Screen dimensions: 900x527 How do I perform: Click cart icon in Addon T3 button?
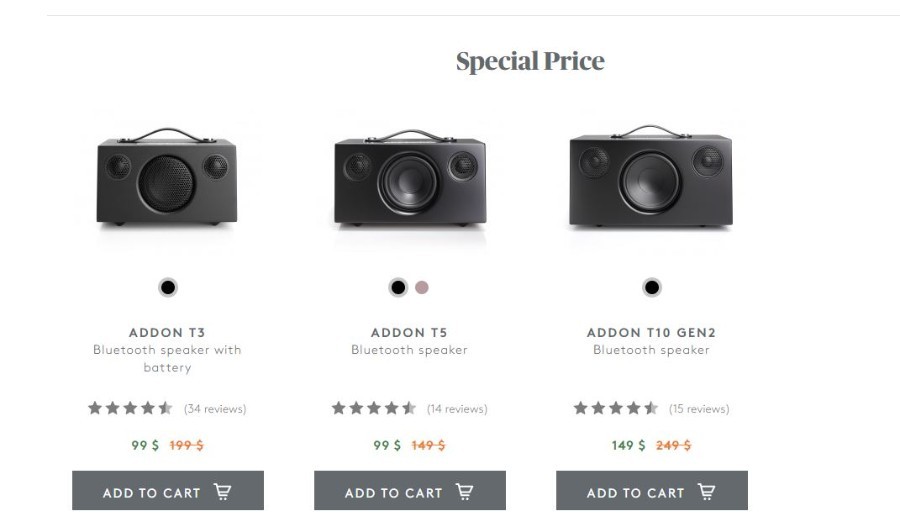click(x=223, y=491)
